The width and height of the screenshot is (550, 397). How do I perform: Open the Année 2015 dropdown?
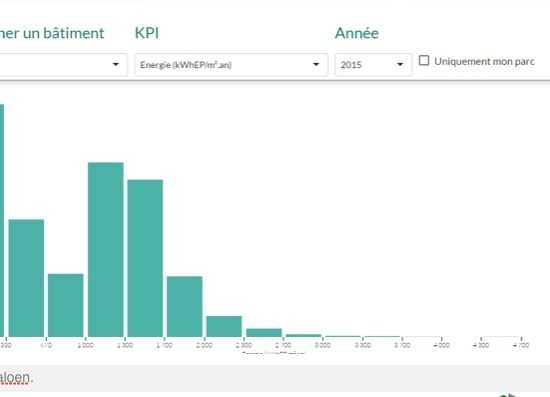point(373,65)
